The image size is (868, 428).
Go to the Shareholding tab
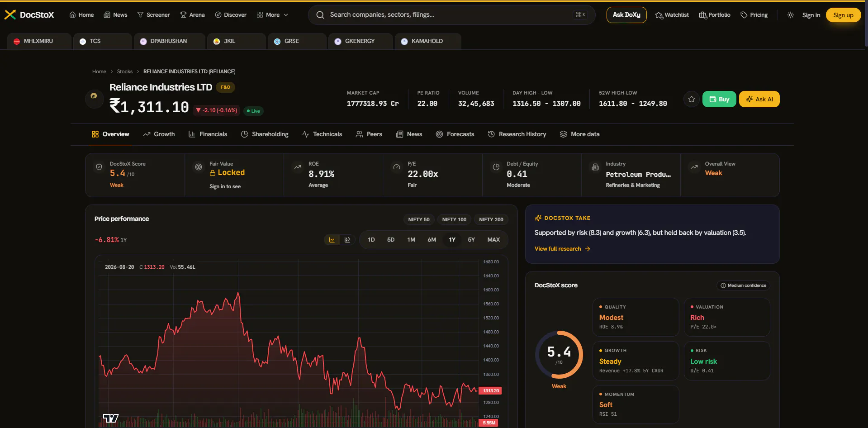(x=265, y=134)
